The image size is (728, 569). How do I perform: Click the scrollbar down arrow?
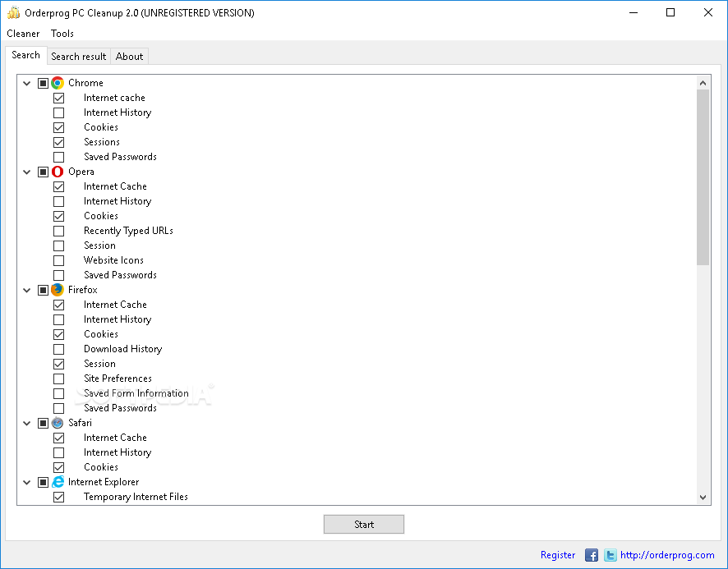703,497
